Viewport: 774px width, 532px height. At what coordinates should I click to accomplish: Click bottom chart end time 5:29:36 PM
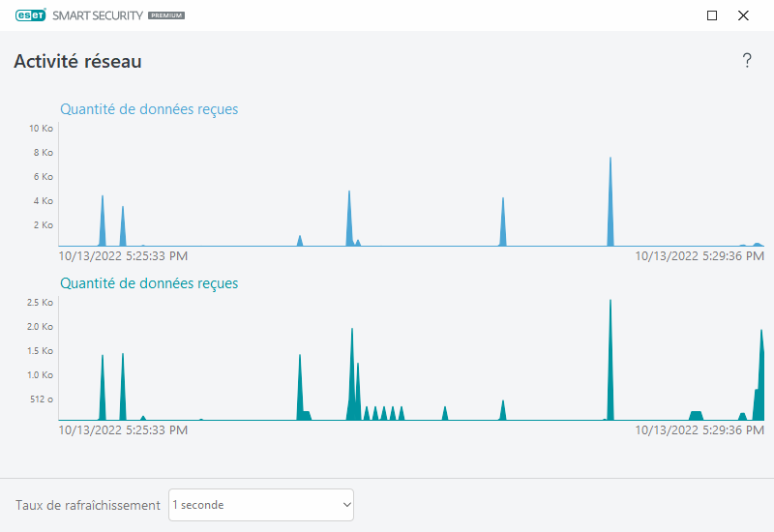tap(700, 430)
